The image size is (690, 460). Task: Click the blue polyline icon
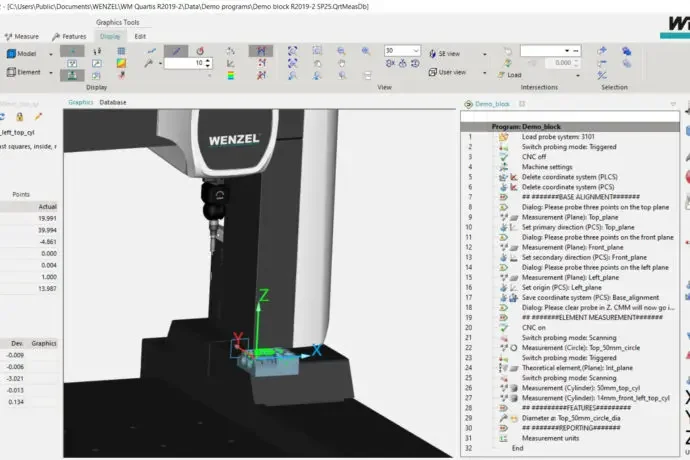tap(151, 51)
